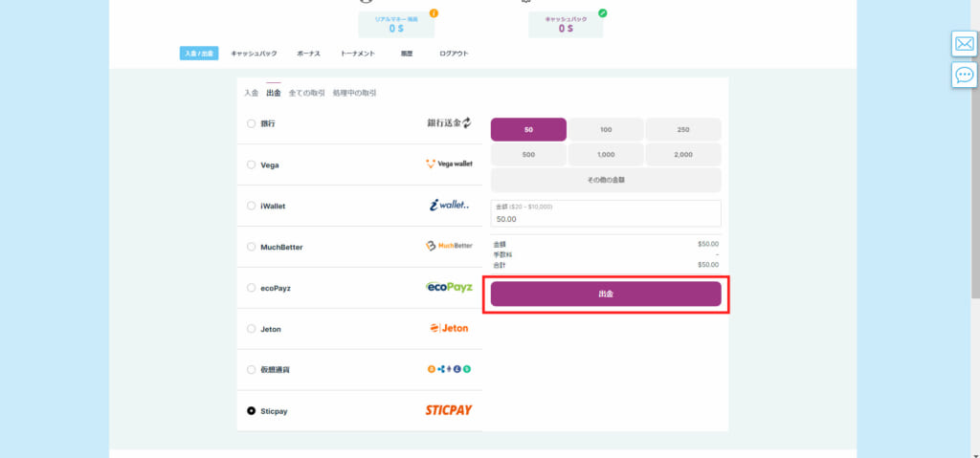Click the 合計 total label
The image size is (980, 458).
pyautogui.click(x=500, y=265)
